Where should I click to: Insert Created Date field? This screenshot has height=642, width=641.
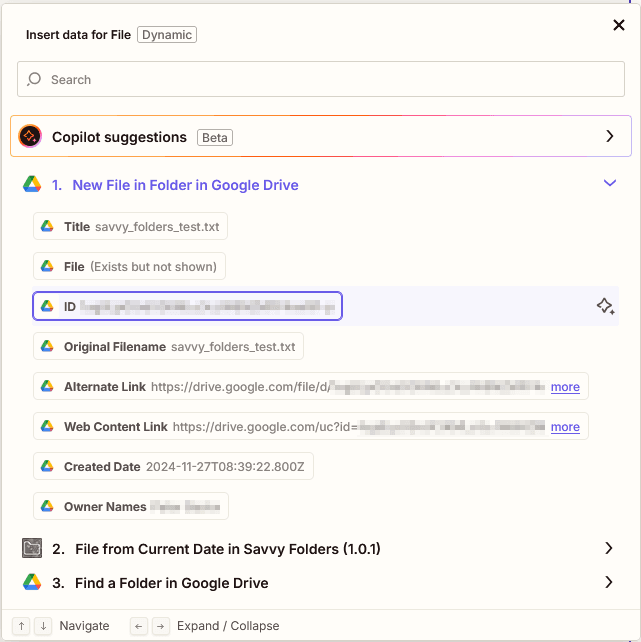173,466
